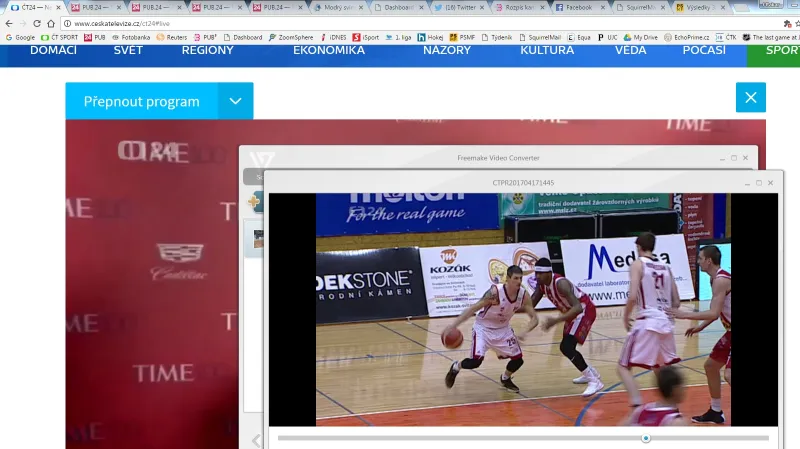Click the left arrow in Freemake window
800x449 pixels.
256,440
